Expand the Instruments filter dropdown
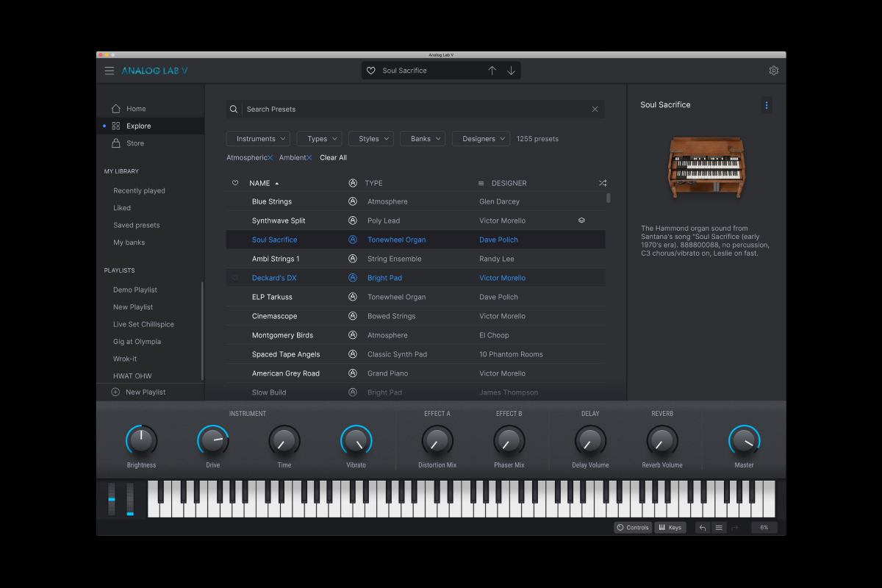This screenshot has width=882, height=588. point(258,139)
